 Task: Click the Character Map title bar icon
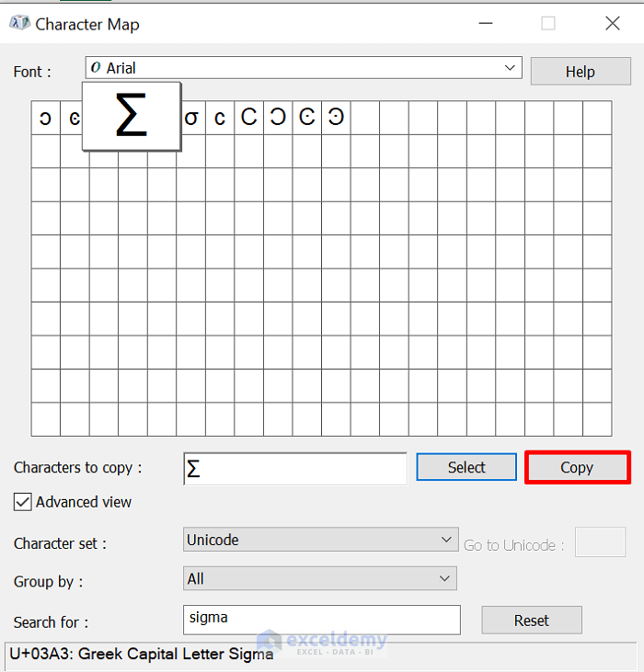pos(18,24)
